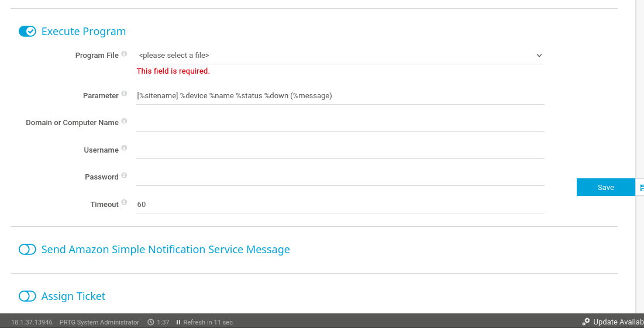Open the Program File dropdown
644x328 pixels.
[x=340, y=56]
